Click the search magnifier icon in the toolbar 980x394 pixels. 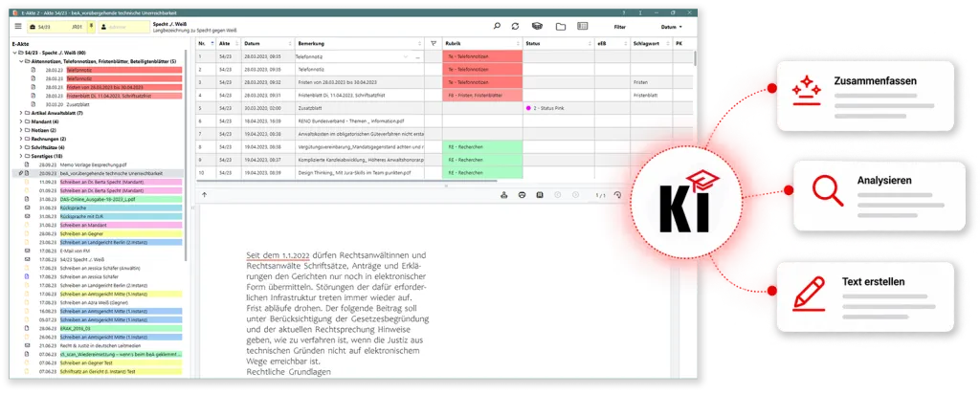(497, 26)
